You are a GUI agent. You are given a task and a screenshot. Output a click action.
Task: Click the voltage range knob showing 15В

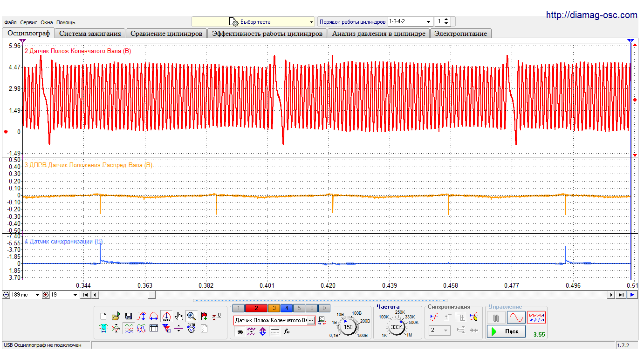pos(348,327)
